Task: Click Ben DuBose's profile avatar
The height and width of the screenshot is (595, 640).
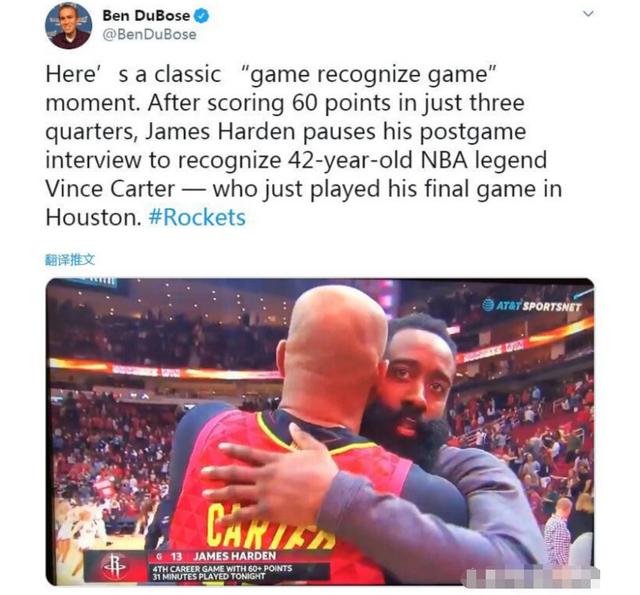Action: 68,26
